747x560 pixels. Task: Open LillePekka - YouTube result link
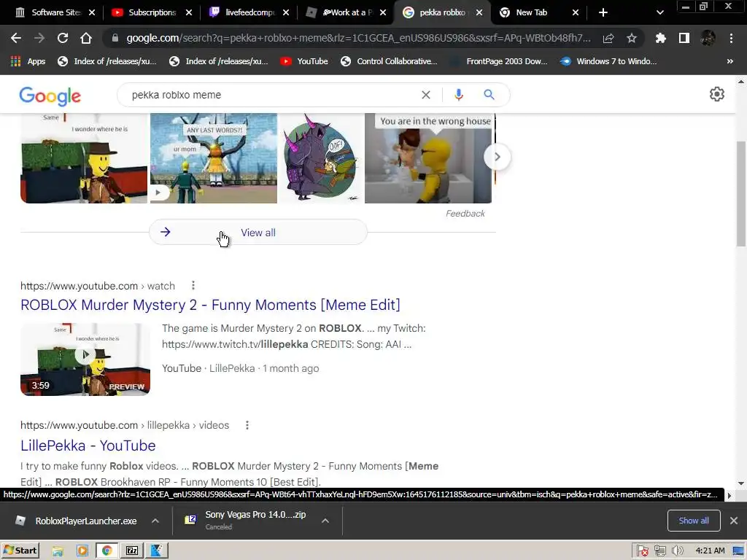(x=88, y=446)
